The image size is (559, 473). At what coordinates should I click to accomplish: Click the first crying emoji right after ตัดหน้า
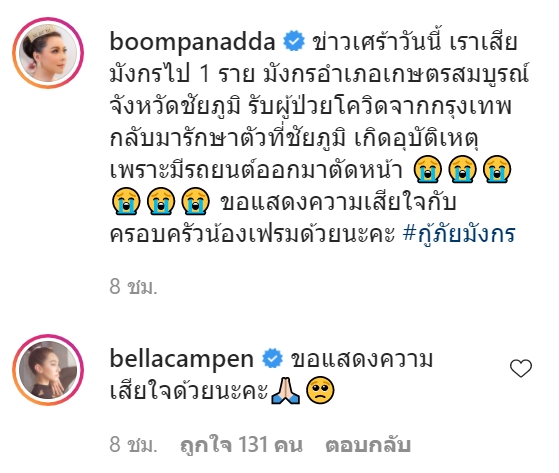pyautogui.click(x=427, y=169)
